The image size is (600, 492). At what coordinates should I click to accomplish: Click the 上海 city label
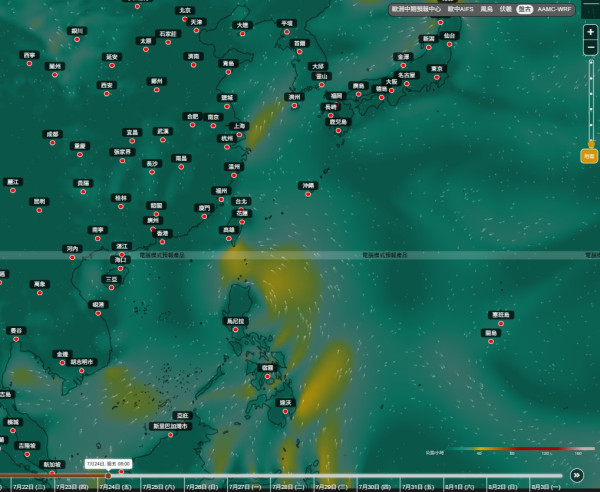[239, 126]
